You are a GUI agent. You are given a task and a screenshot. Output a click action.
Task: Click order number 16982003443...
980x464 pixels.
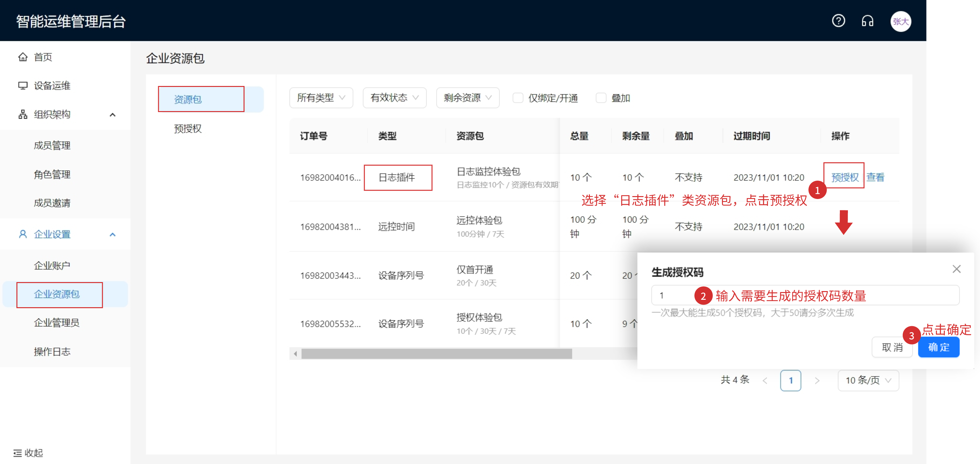pyautogui.click(x=330, y=275)
